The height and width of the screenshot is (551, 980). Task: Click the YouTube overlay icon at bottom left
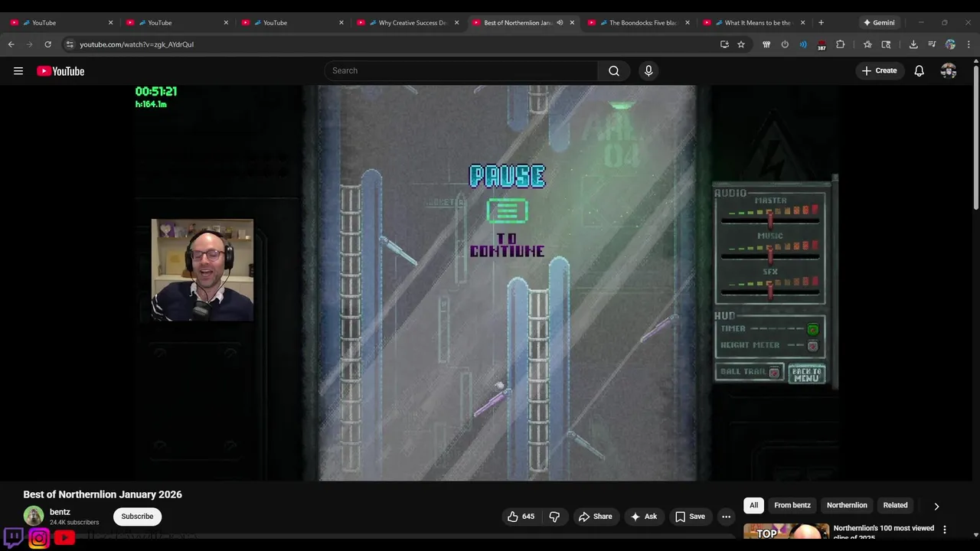pos(64,538)
